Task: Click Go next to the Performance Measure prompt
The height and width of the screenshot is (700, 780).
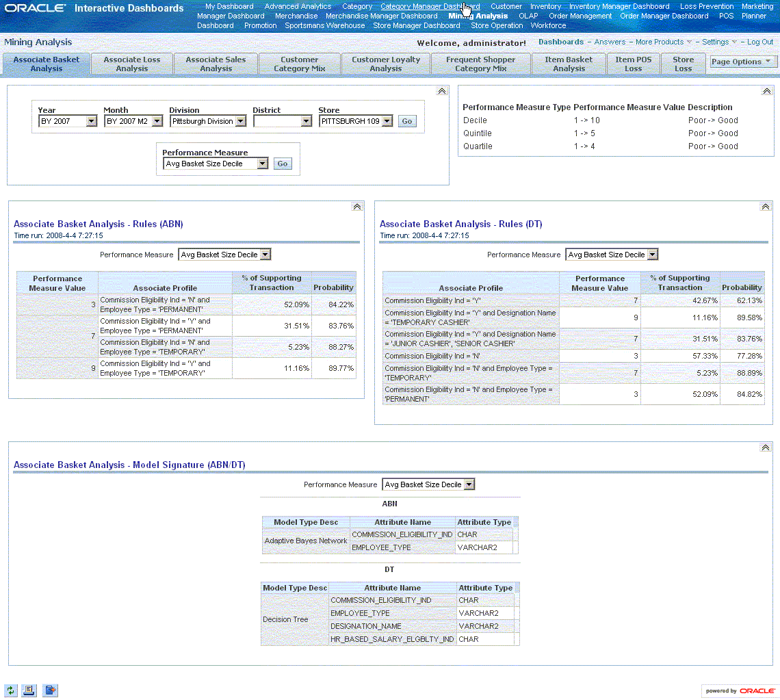Action: point(283,164)
